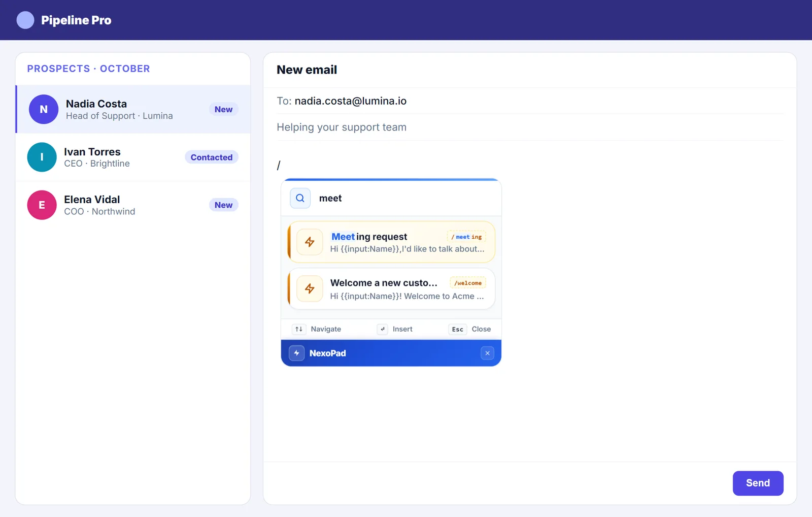Image resolution: width=812 pixels, height=517 pixels.
Task: Click Elena Vidal's avatar E
Action: [x=42, y=205]
